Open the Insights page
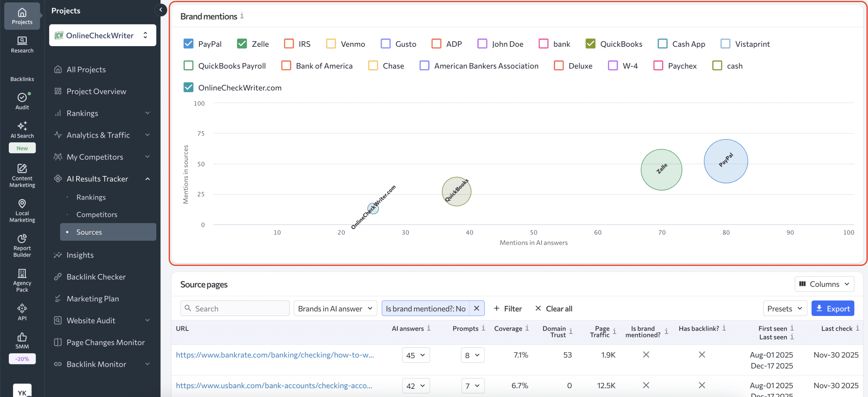 (x=80, y=255)
